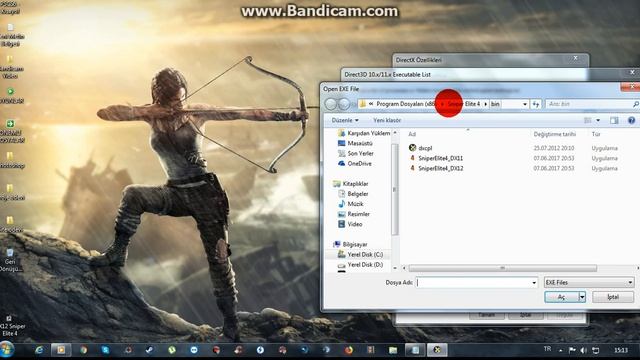
Task: Open file explorer folder on taskbar
Action: (393, 350)
